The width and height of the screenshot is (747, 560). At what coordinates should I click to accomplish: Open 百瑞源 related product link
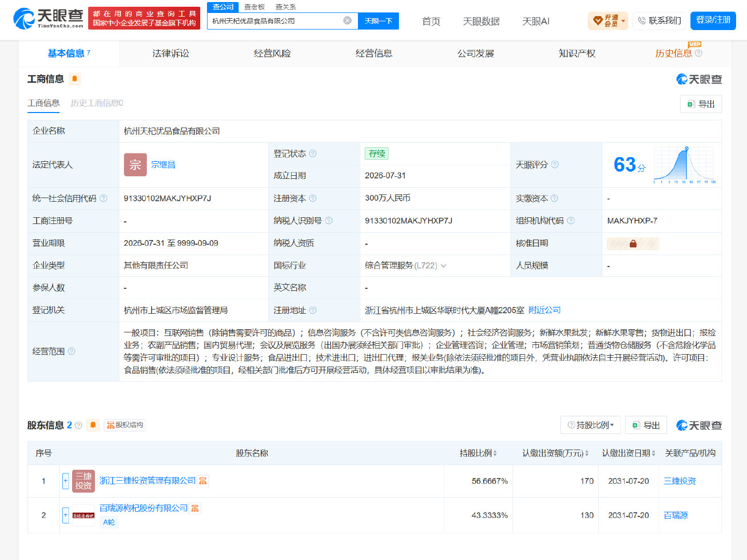676,515
